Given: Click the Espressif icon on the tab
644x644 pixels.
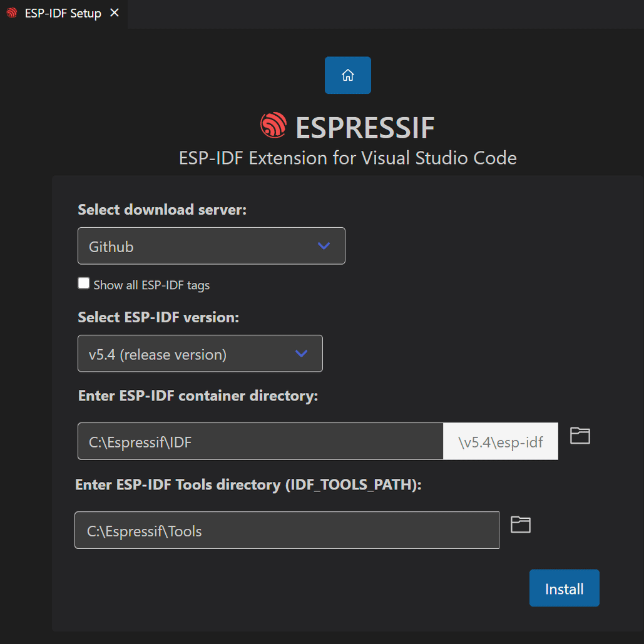Looking at the screenshot, I should [x=12, y=13].
